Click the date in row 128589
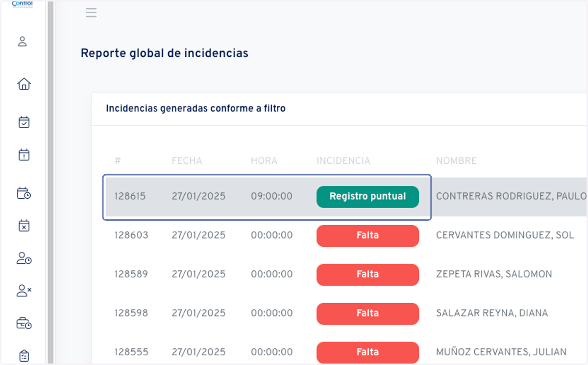 198,274
